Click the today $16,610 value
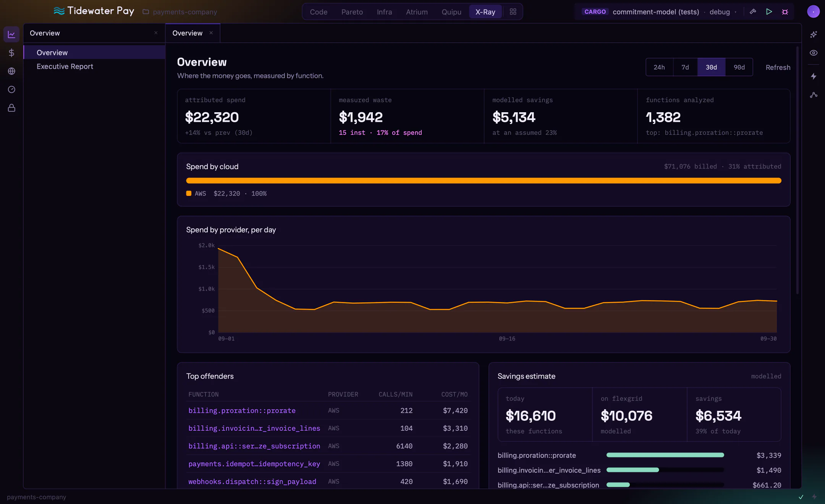The width and height of the screenshot is (825, 504). pyautogui.click(x=531, y=415)
